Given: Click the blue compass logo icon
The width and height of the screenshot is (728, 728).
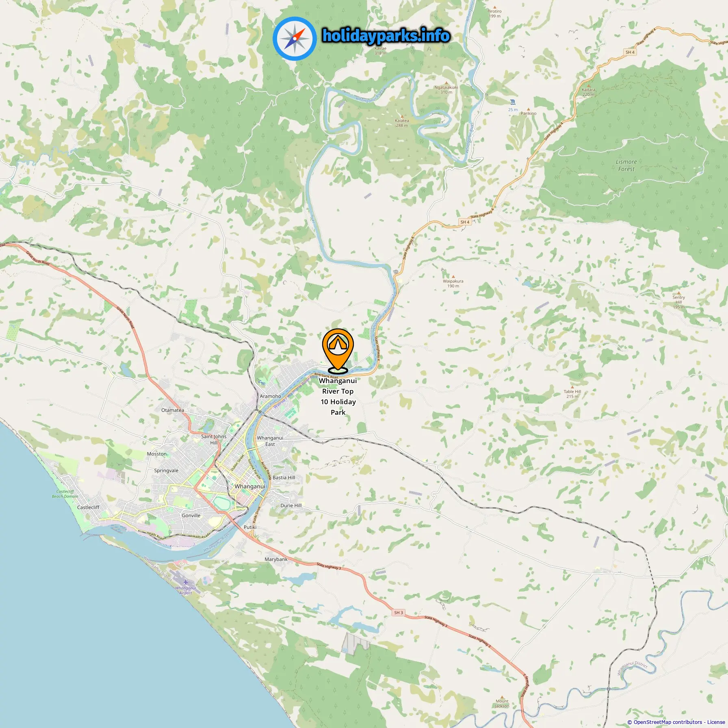Looking at the screenshot, I should tap(295, 39).
